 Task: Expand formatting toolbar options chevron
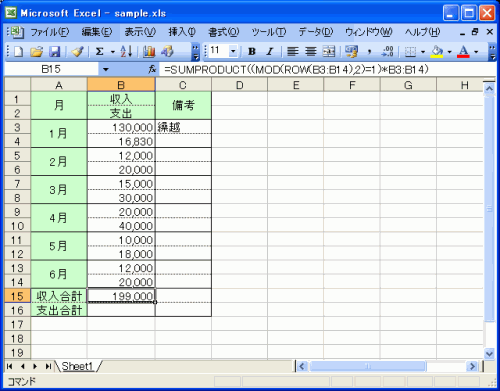click(x=492, y=52)
